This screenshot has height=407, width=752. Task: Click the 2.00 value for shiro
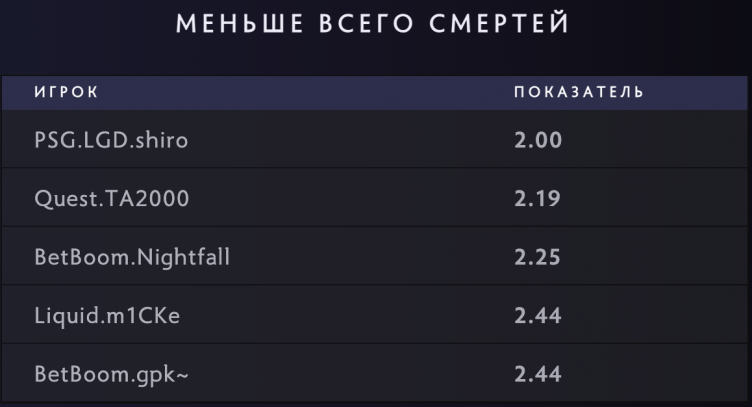[538, 140]
